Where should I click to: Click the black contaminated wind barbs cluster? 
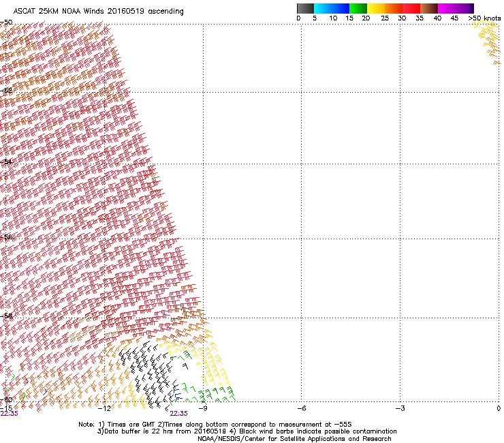pyautogui.click(x=148, y=373)
